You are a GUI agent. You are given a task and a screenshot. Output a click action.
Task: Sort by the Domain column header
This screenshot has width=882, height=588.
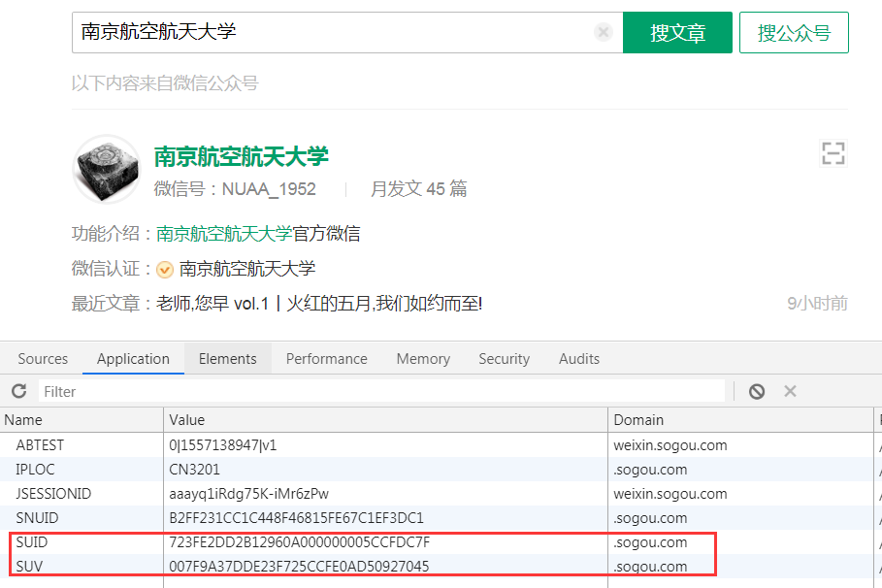click(x=740, y=420)
